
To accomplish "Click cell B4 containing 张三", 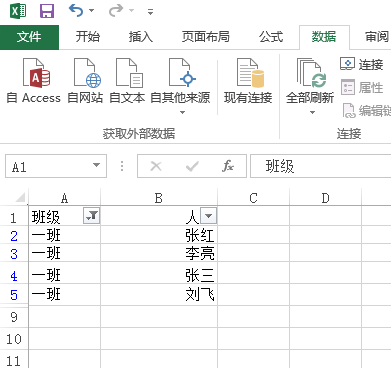I will click(159, 273).
